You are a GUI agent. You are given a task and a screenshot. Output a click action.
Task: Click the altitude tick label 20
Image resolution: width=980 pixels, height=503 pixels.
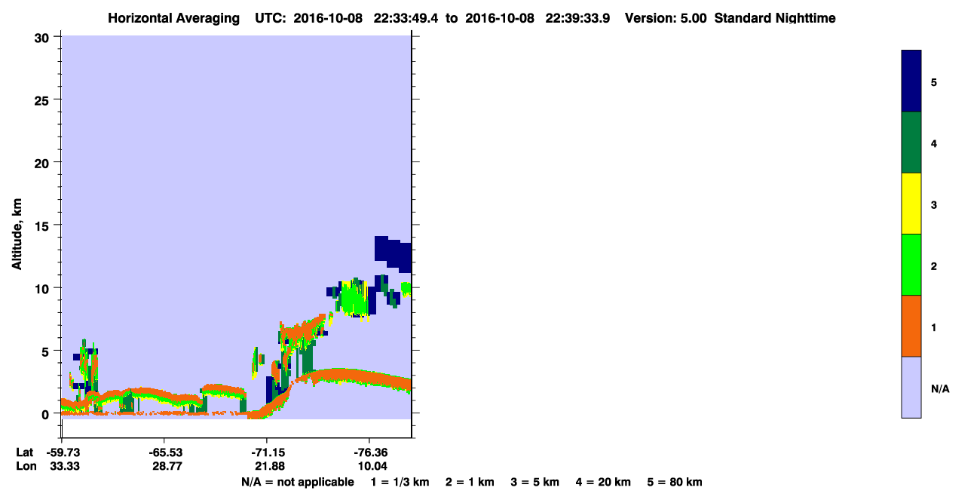(44, 162)
